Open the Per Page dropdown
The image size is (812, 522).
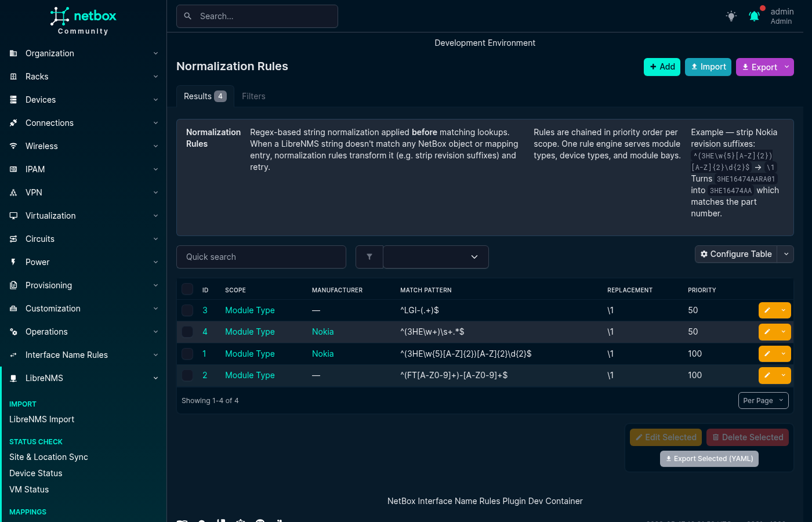763,400
